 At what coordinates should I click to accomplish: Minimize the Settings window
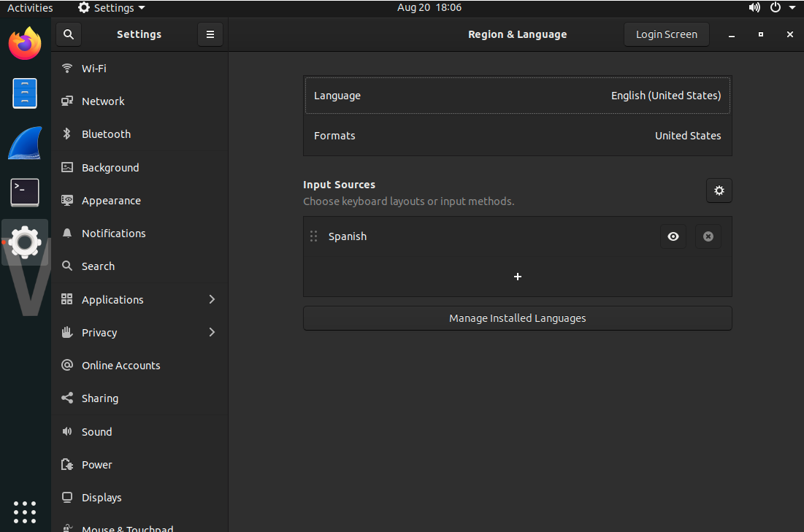[x=732, y=34]
